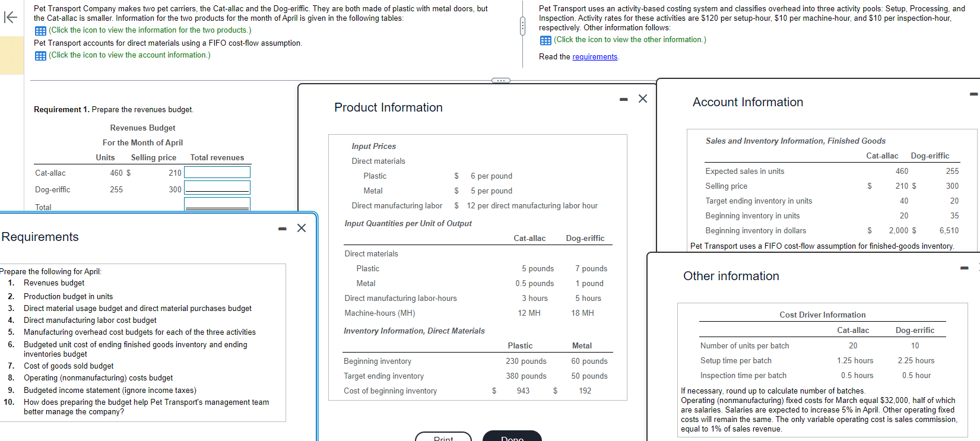
Task: Minimize the Requirements window
Action: pos(283,229)
